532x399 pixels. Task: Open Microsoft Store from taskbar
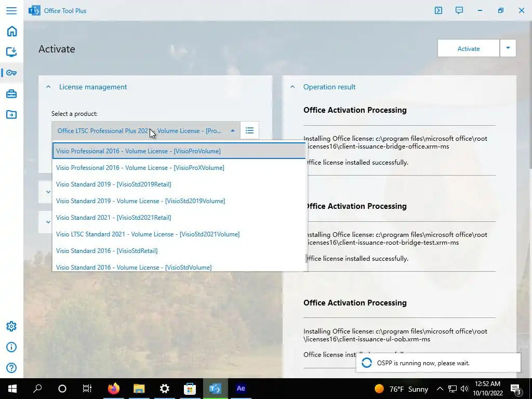190,389
